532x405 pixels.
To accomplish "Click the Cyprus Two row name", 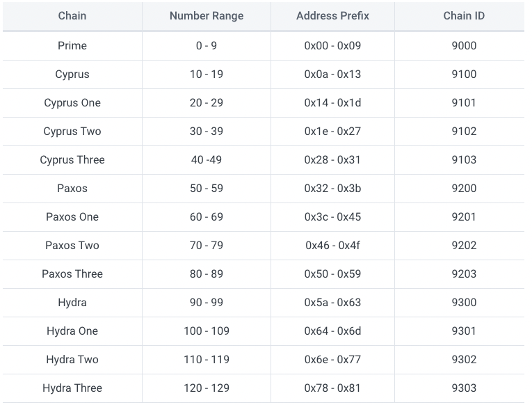I will [72, 132].
